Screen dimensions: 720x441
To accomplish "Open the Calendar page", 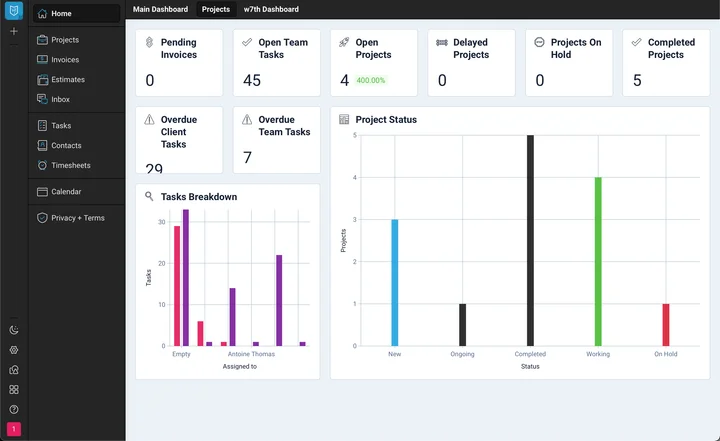I will (x=66, y=192).
